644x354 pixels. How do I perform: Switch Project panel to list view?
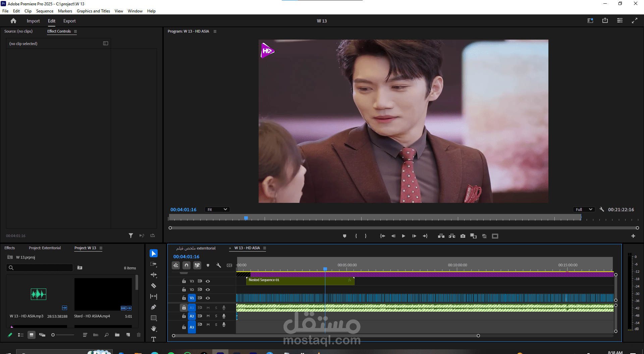coord(20,335)
